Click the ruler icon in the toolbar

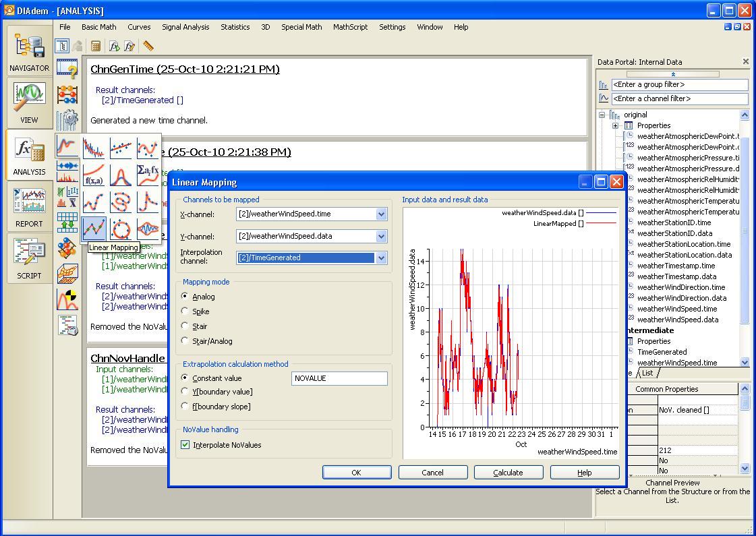[x=148, y=46]
